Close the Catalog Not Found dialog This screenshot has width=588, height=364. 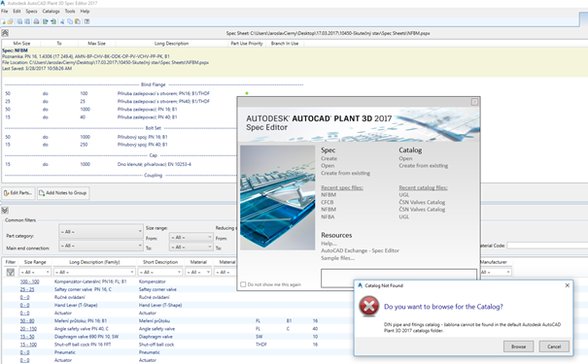pos(567,285)
